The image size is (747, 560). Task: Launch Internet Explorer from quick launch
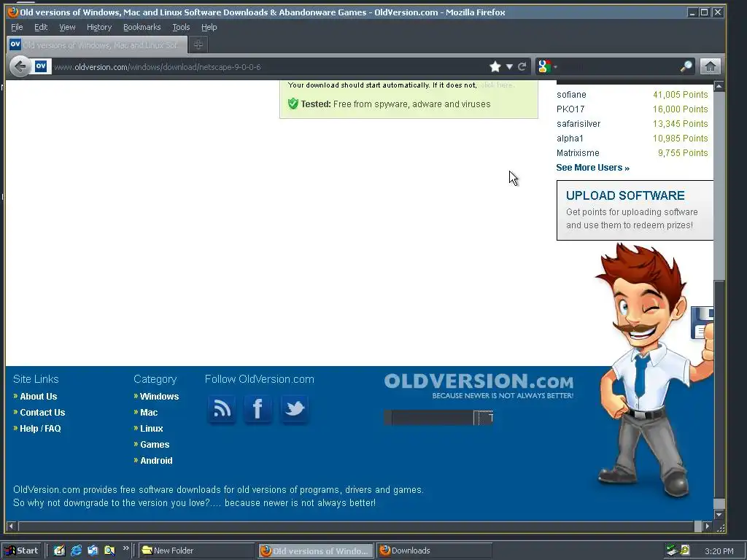pyautogui.click(x=76, y=551)
